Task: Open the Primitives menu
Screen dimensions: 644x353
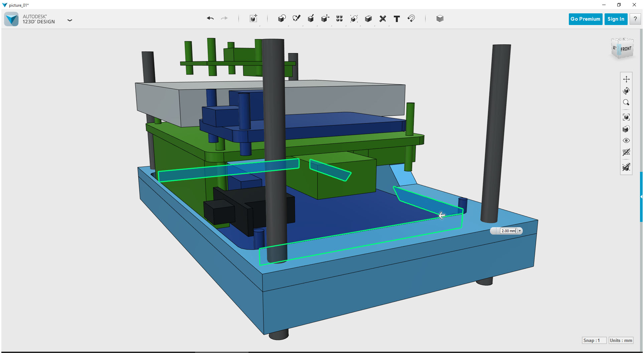Action: [282, 18]
